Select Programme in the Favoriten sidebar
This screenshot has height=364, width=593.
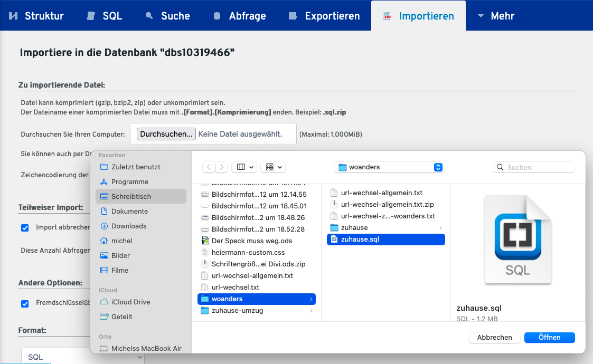(130, 181)
